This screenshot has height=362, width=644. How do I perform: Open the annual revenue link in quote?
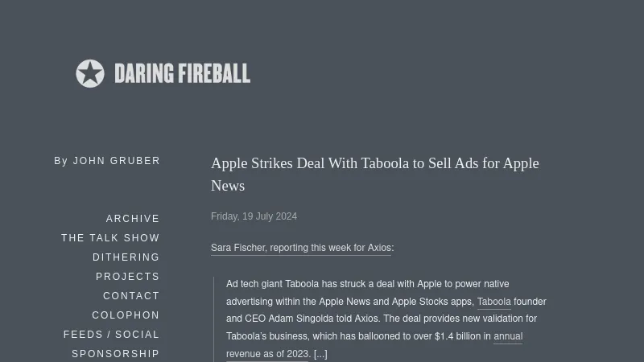tap(508, 336)
